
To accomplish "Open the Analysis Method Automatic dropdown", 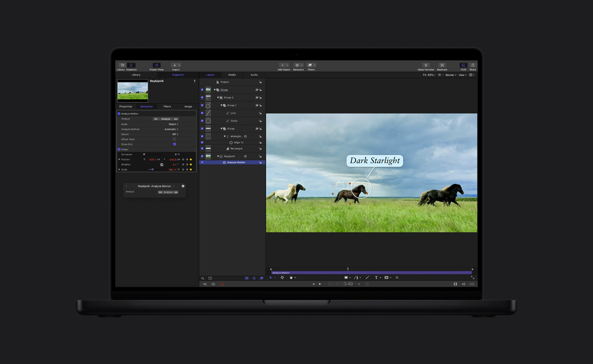I will coord(171,129).
